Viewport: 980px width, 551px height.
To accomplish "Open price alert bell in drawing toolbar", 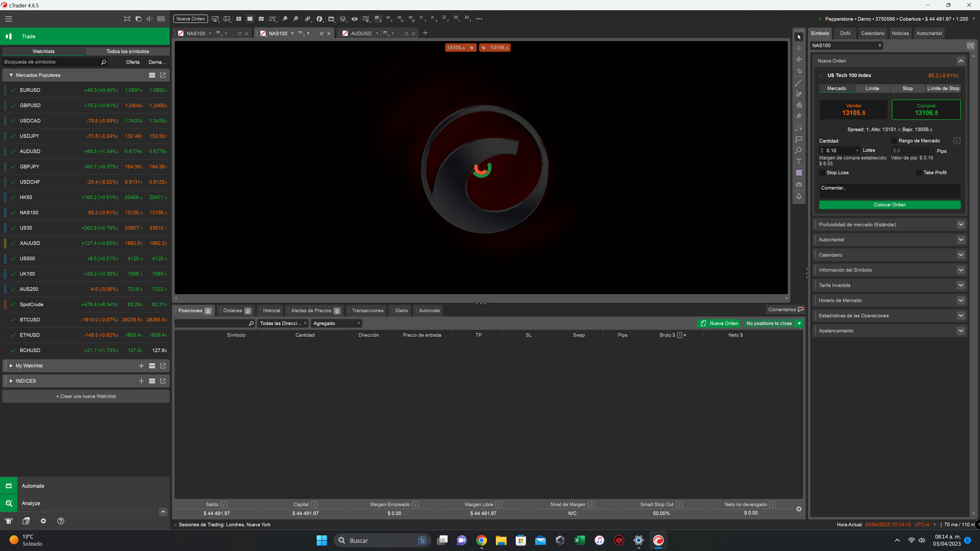I will [799, 196].
